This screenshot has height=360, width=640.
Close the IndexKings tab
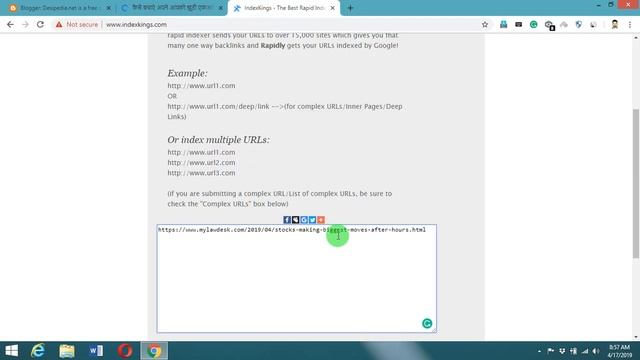point(333,8)
